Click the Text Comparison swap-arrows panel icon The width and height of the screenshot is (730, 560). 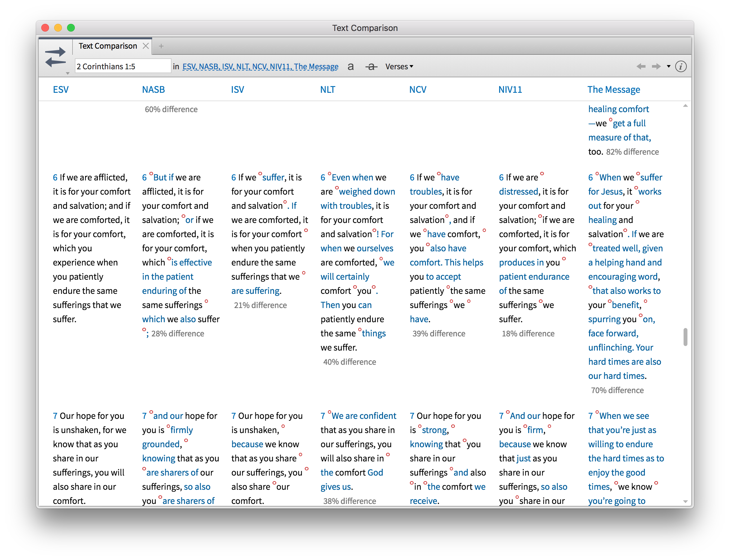pos(55,57)
